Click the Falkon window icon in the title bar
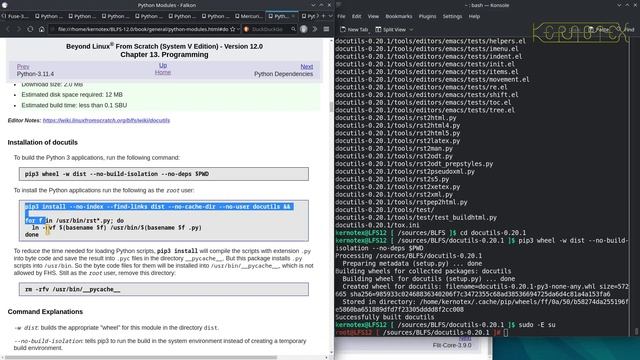Viewport: 640px width, 360px height. [4, 5]
